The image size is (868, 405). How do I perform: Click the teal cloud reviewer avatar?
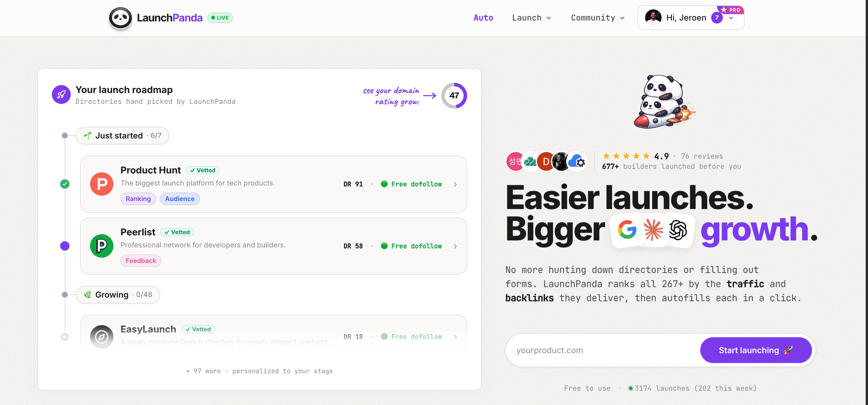pos(530,161)
